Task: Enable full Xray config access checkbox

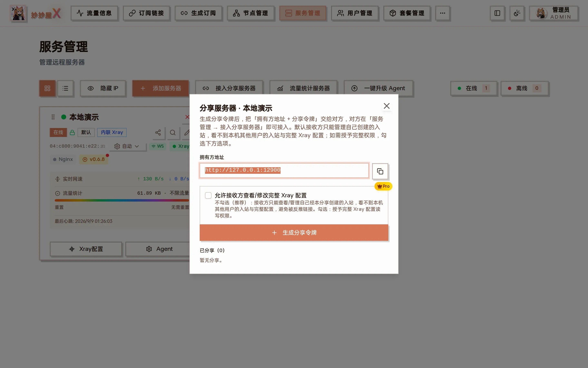Action: [208, 195]
